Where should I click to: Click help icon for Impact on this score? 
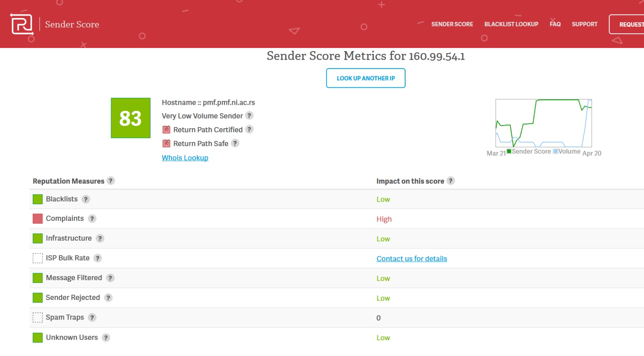click(451, 181)
